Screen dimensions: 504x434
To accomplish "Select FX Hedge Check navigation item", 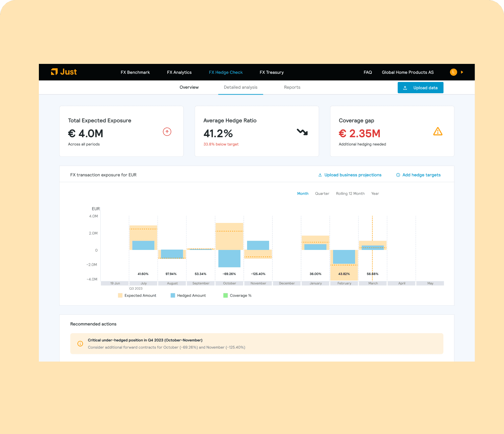I will (226, 72).
